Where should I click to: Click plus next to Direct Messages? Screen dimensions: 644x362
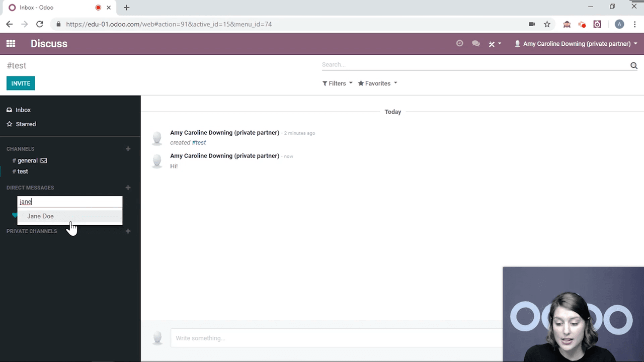[x=128, y=188]
